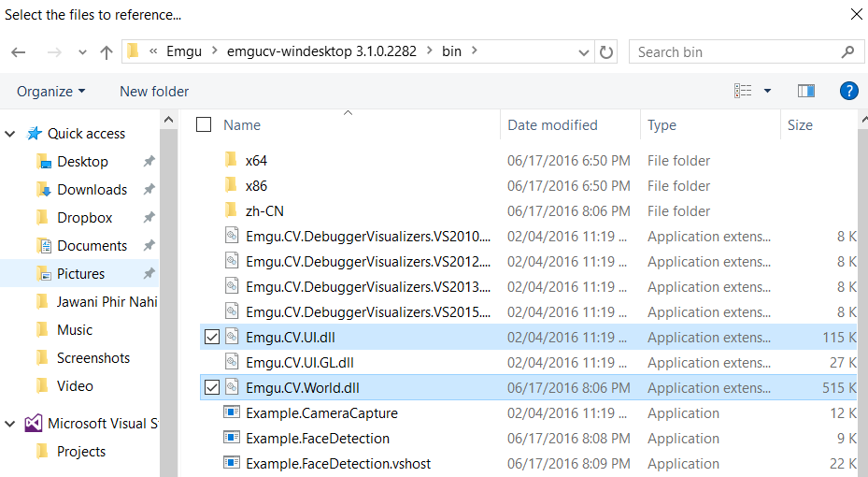The height and width of the screenshot is (477, 868).
Task: Open Music folder in sidebar
Action: (74, 329)
